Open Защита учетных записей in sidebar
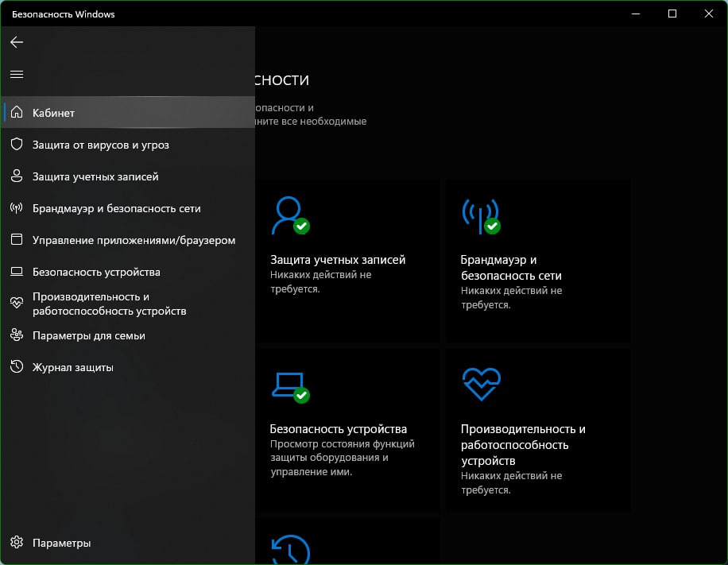The height and width of the screenshot is (565, 728). 128,176
